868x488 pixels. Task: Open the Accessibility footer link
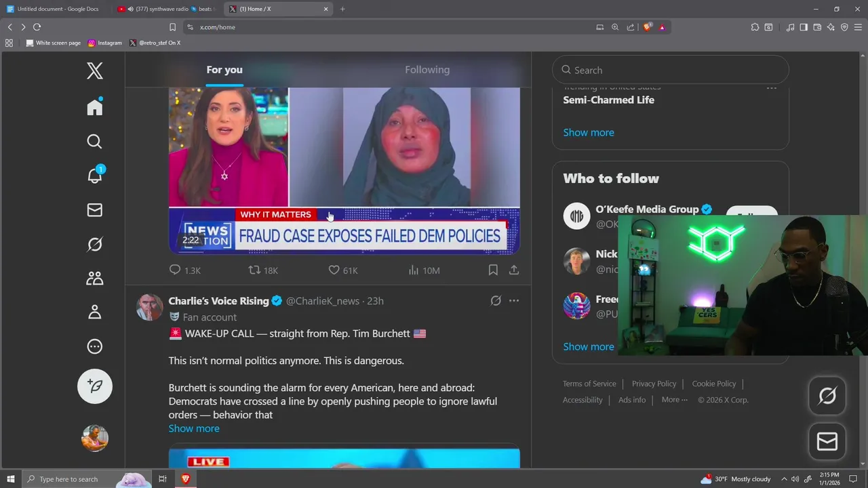tap(583, 400)
